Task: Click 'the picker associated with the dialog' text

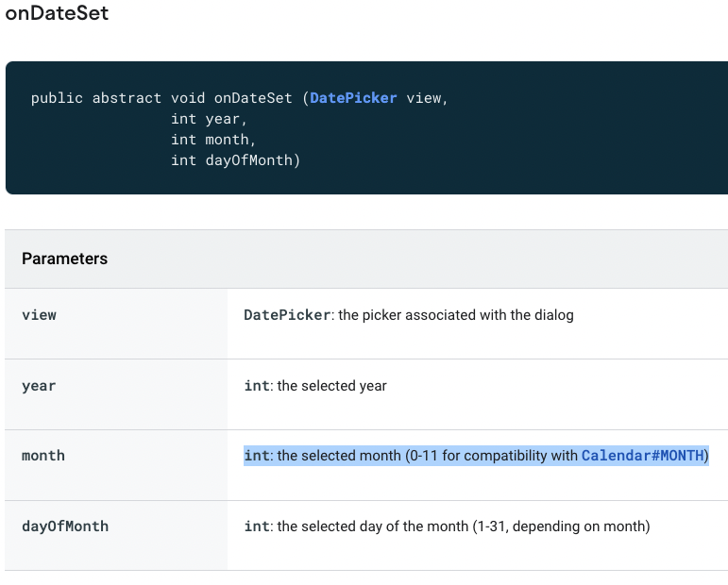Action: pyautogui.click(x=455, y=315)
